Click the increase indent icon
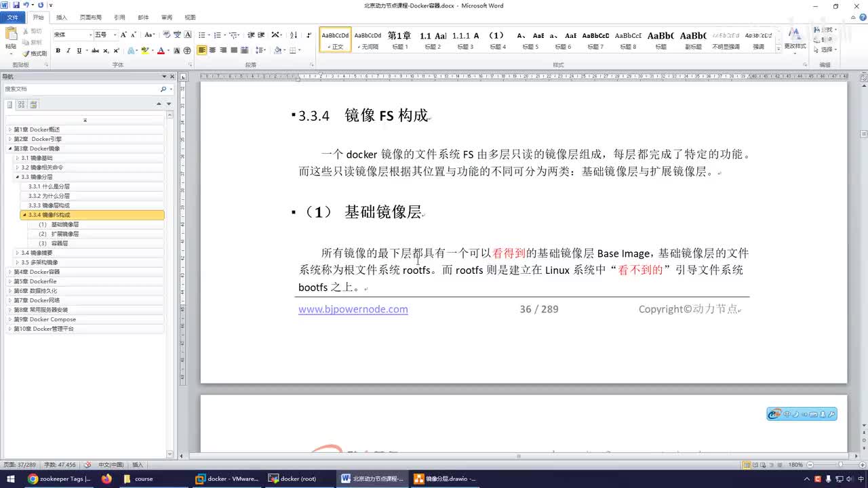 [x=261, y=35]
